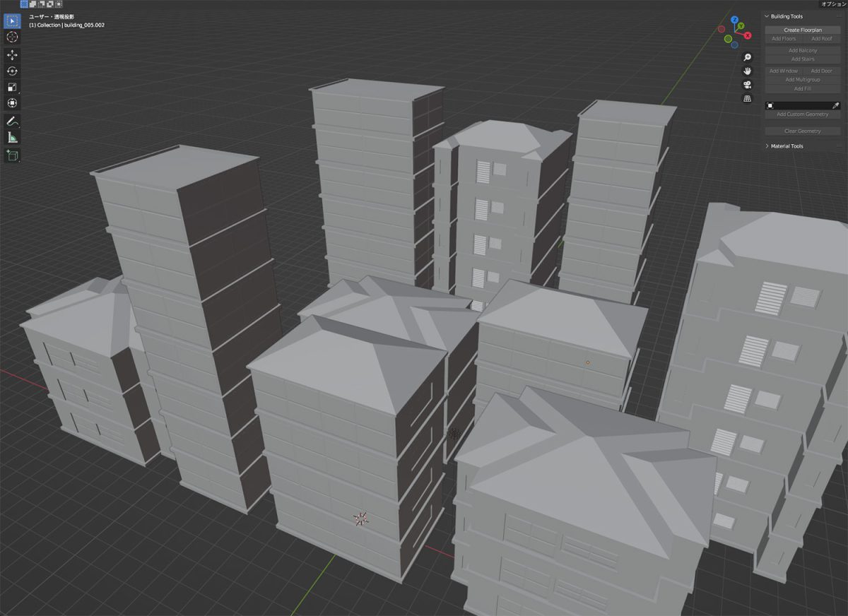Click the eyedropper in the object field
848x616 pixels.
[x=835, y=105]
